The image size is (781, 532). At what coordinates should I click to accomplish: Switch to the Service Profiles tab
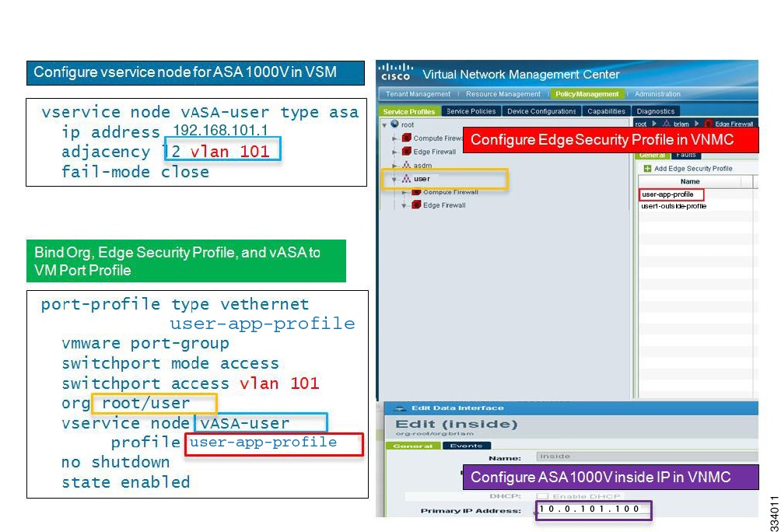coord(409,111)
